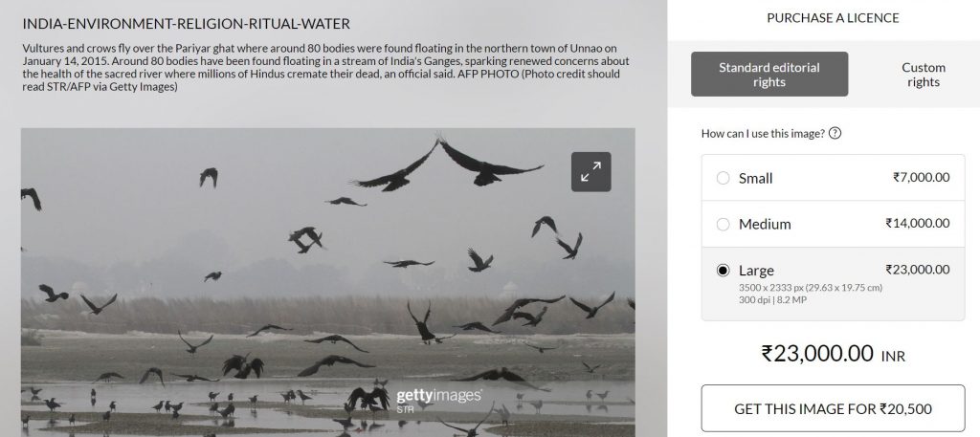Image resolution: width=980 pixels, height=437 pixels.
Task: Click the ₹7,000.00 Small price
Action: (x=921, y=178)
